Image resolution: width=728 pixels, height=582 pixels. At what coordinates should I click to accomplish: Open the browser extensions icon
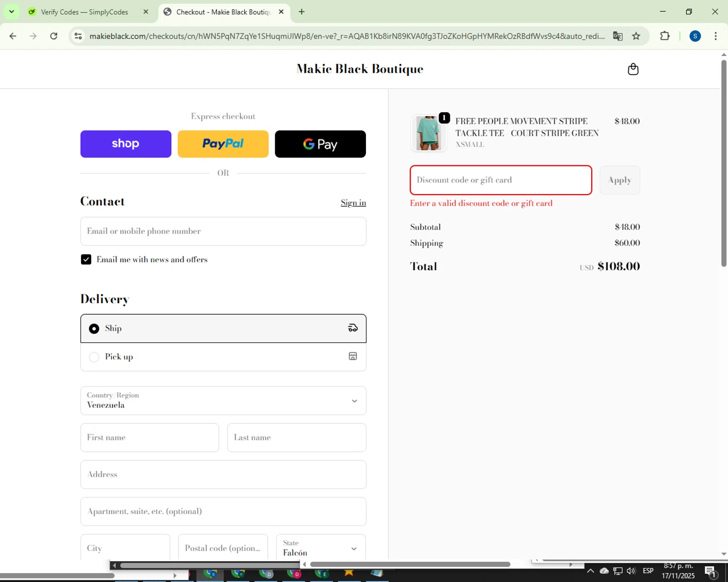pos(665,36)
